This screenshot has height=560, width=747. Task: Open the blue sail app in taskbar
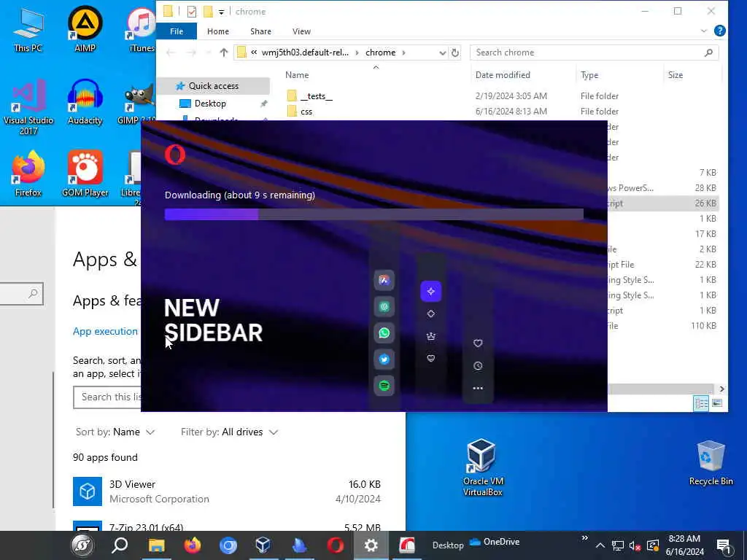[x=300, y=545]
